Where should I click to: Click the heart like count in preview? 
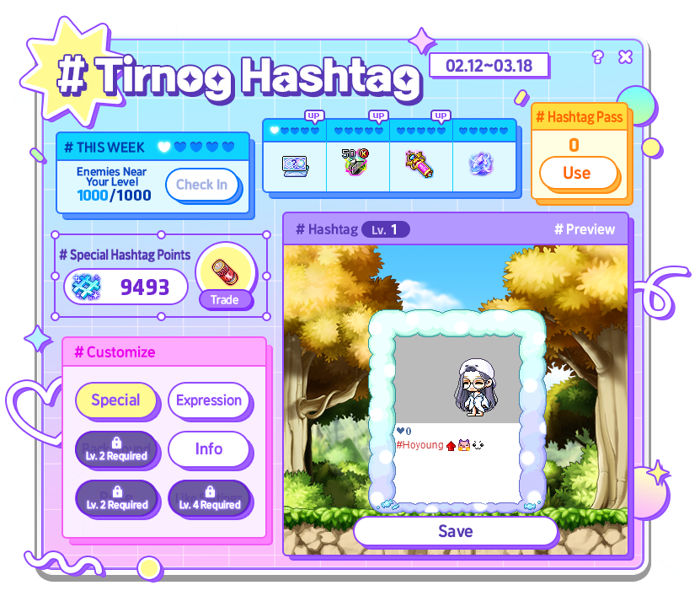pos(403,431)
